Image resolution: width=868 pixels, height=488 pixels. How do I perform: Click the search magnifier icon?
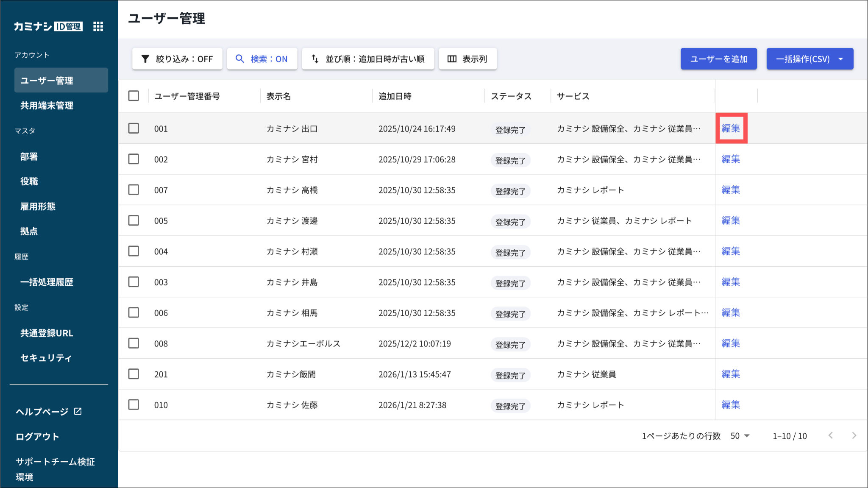click(240, 59)
